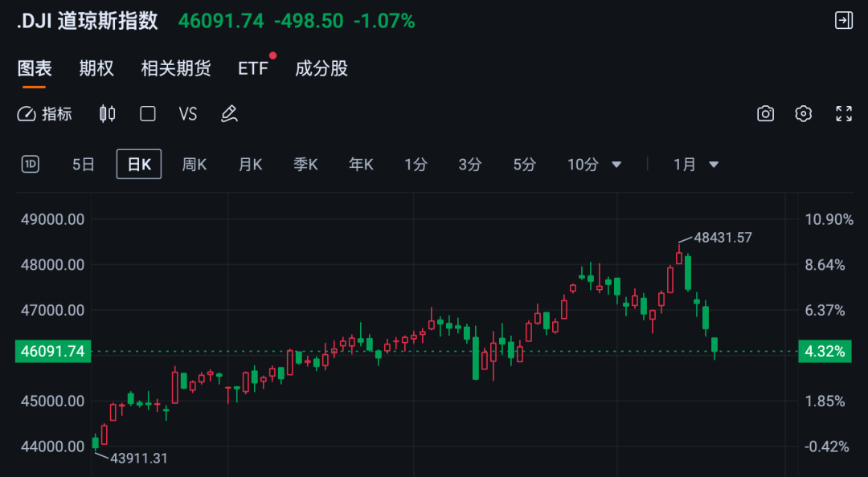Open VS comparison tool

click(188, 114)
